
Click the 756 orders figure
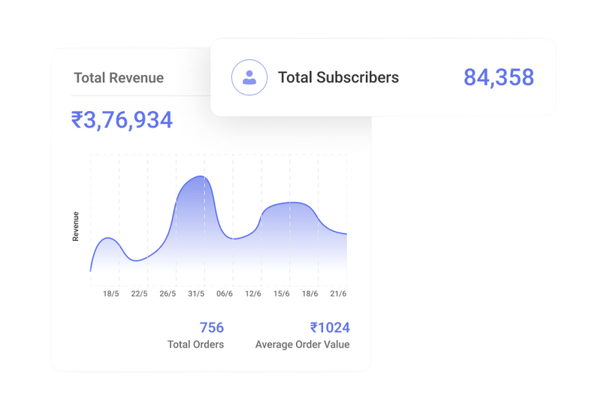pos(211,327)
